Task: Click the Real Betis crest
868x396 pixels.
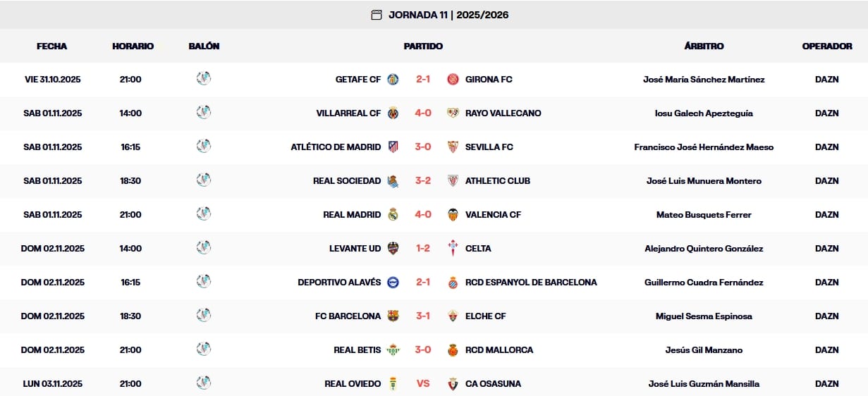Action: point(393,350)
